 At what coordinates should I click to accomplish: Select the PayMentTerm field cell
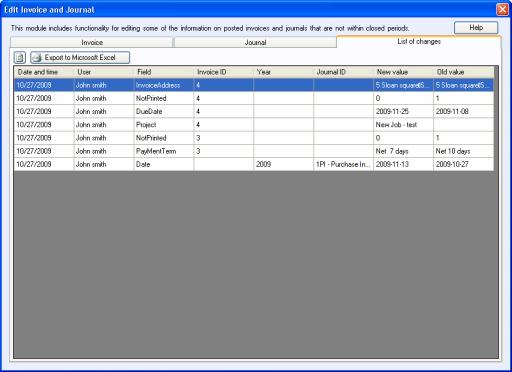click(164, 151)
